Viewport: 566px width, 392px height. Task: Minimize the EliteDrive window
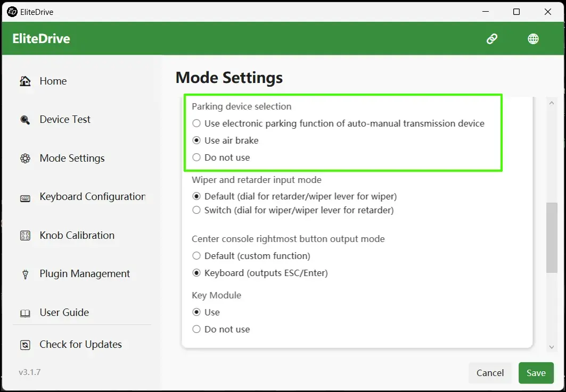point(486,12)
